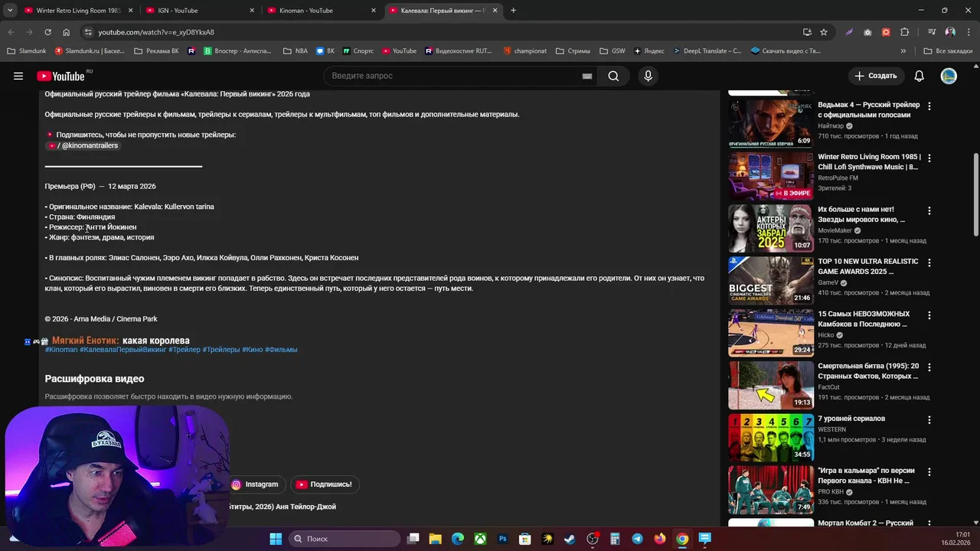
Task: Open Slamdunk bookmark
Action: coord(27,51)
